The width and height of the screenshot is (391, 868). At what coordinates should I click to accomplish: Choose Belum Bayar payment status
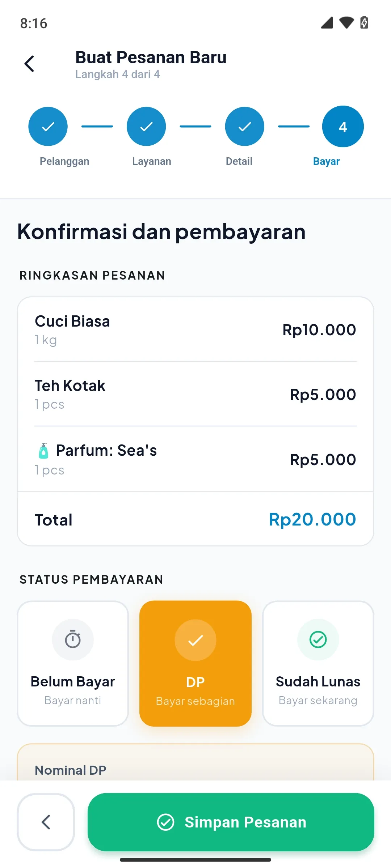[73, 663]
